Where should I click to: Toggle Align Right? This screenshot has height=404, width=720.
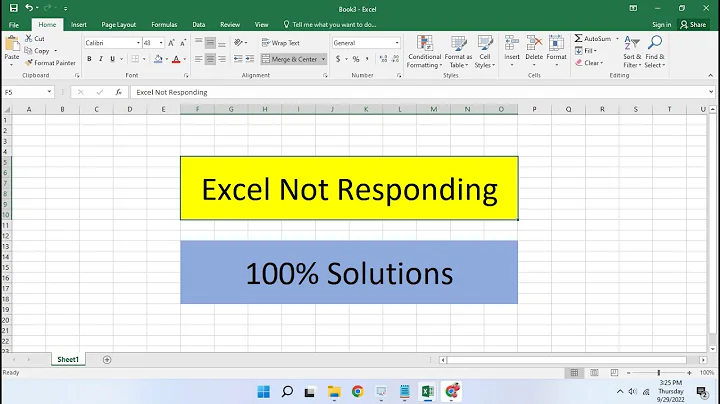[x=222, y=59]
